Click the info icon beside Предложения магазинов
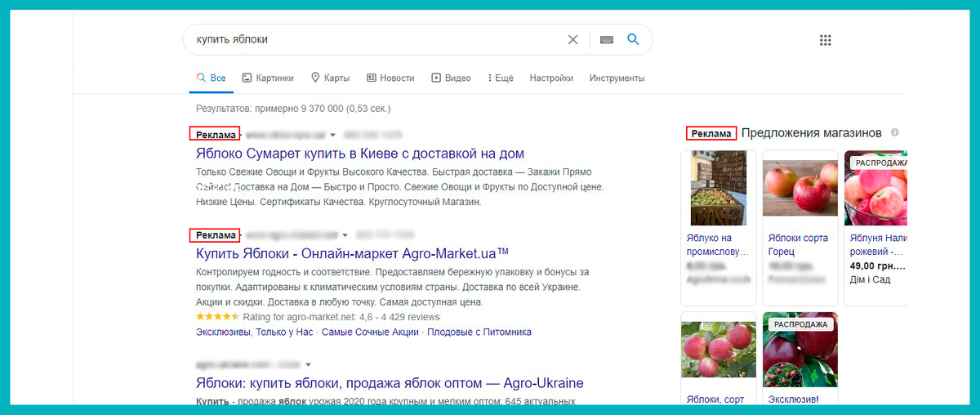The height and width of the screenshot is (415, 980). 895,132
